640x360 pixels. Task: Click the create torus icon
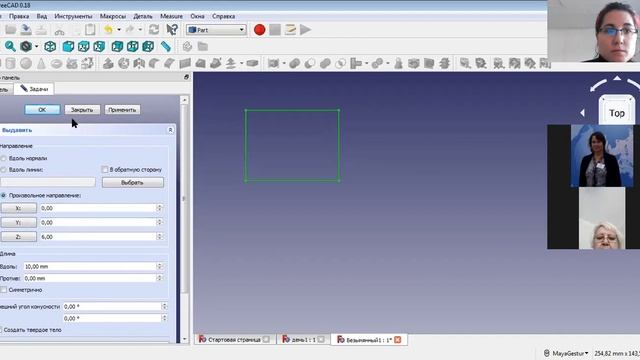(57, 63)
